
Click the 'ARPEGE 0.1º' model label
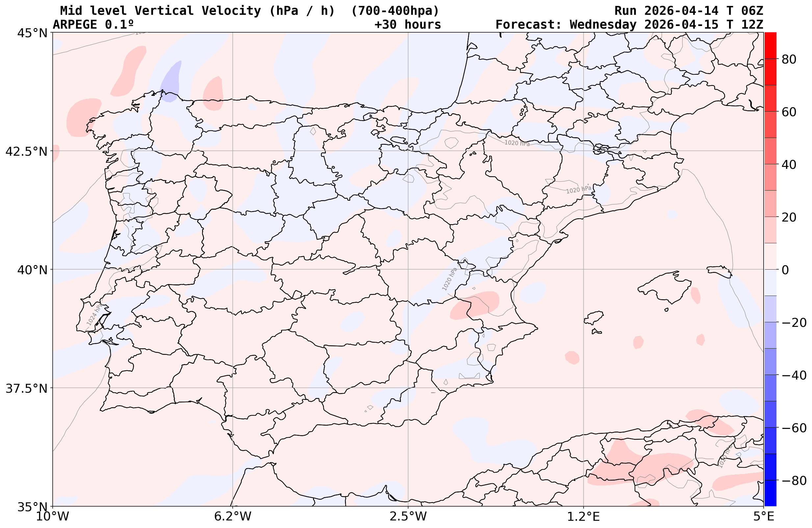93,25
